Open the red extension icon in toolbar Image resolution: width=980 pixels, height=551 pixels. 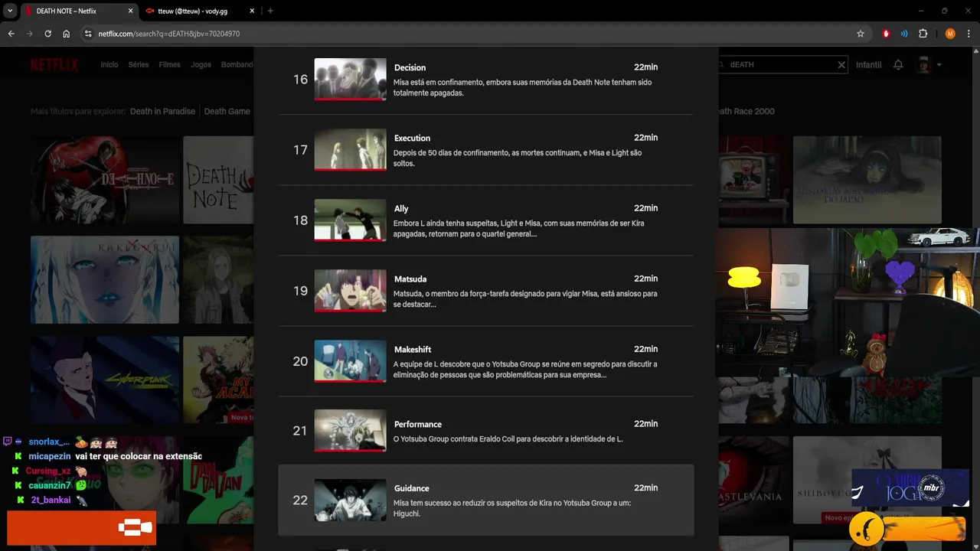(886, 34)
